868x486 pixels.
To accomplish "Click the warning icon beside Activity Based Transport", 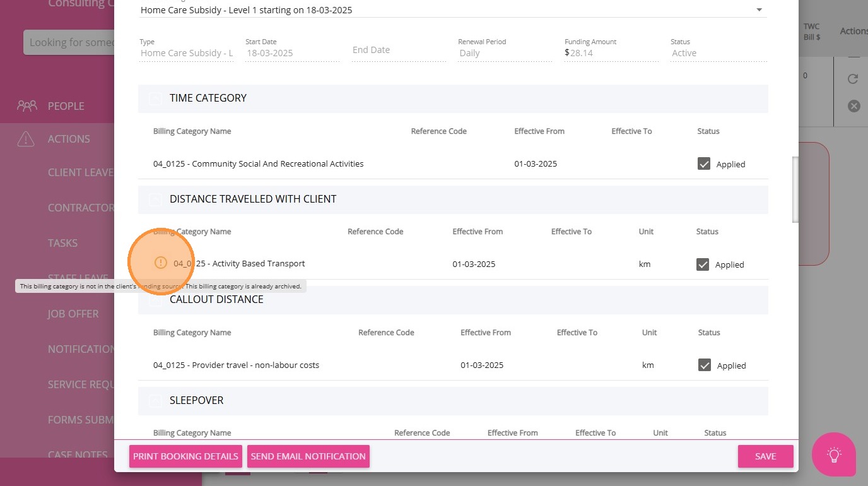I will click(161, 263).
